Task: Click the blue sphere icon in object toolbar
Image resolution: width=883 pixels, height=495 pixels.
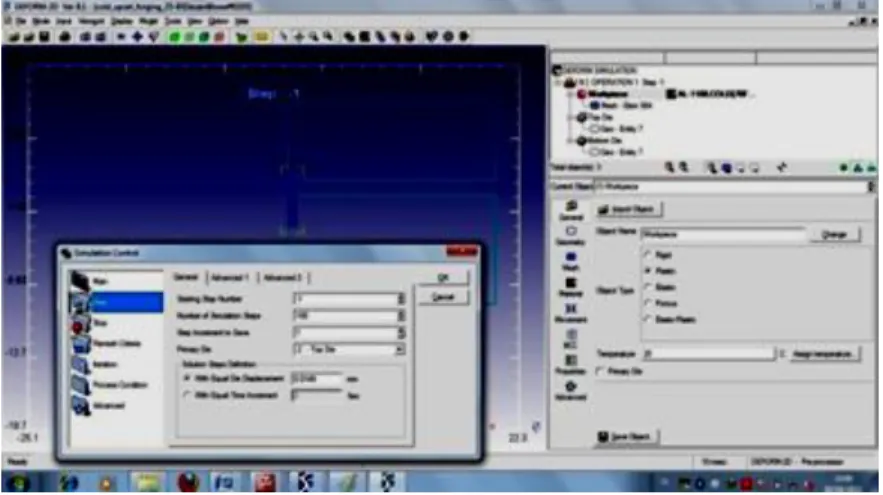Action: pos(727,168)
